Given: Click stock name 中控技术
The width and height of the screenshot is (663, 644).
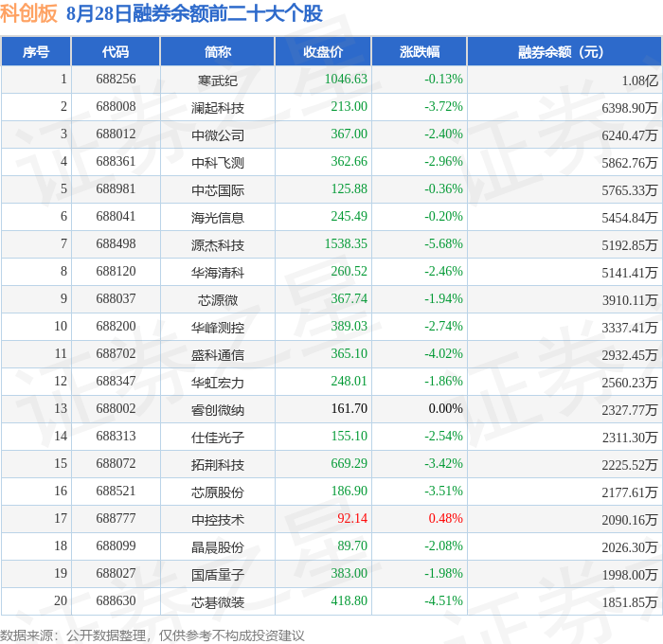Looking at the screenshot, I should (x=217, y=520).
